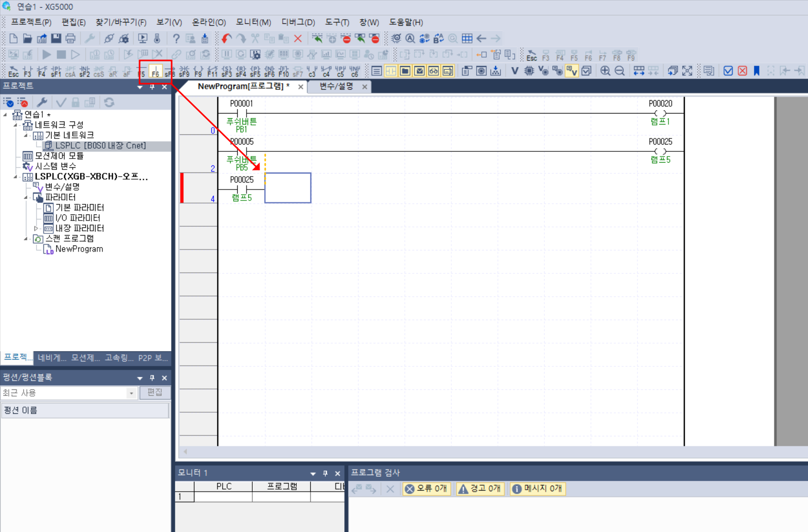Select the F11 inverted coil tool
Image resolution: width=808 pixels, height=532 pixels.
pyautogui.click(x=212, y=71)
